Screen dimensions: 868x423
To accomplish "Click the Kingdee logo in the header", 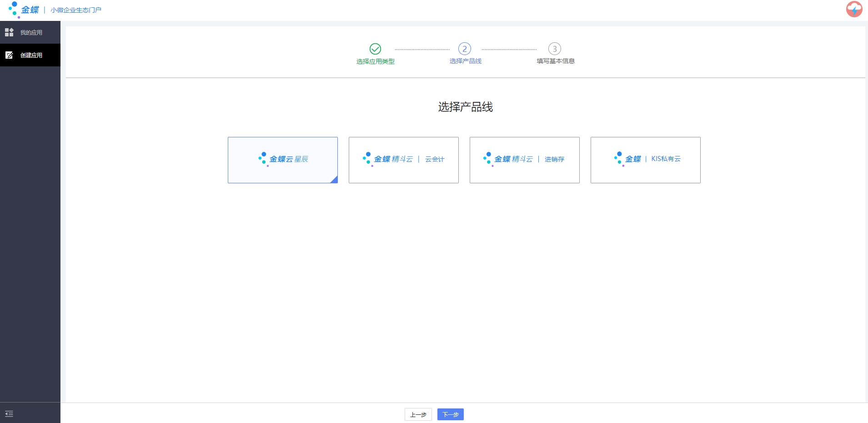I will [24, 10].
